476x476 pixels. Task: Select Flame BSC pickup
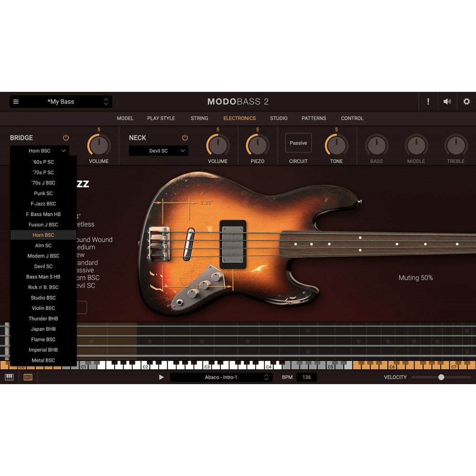pos(43,339)
